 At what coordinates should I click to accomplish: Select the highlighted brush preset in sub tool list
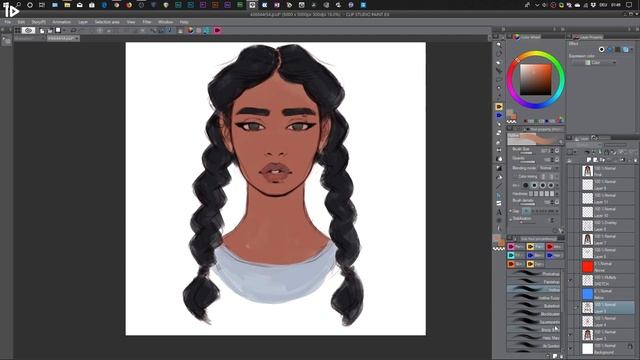[x=534, y=289]
